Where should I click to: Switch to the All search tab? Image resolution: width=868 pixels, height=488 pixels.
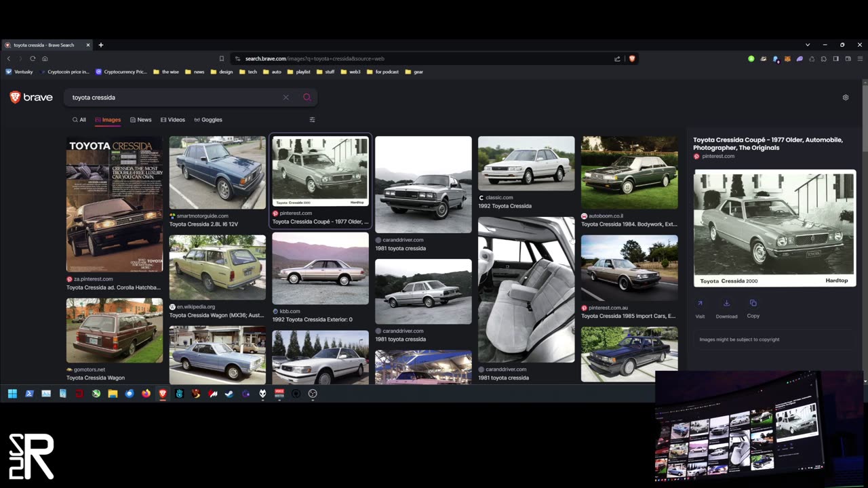point(79,120)
